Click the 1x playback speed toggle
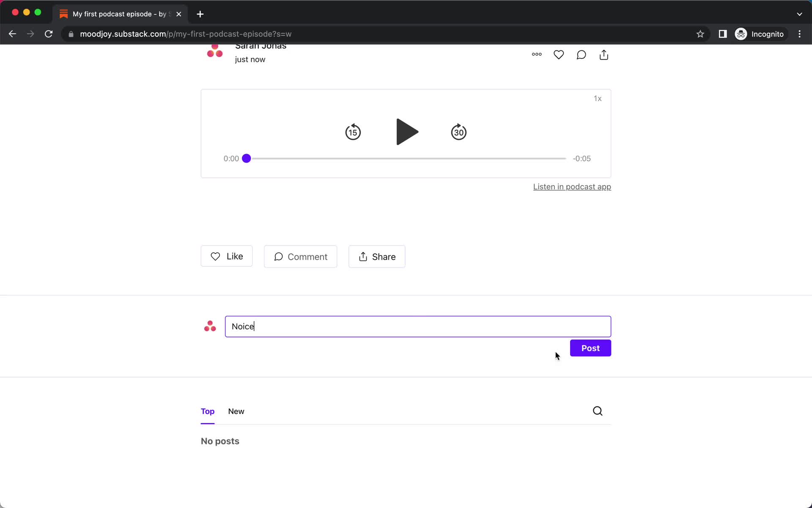The height and width of the screenshot is (508, 812). point(598,98)
